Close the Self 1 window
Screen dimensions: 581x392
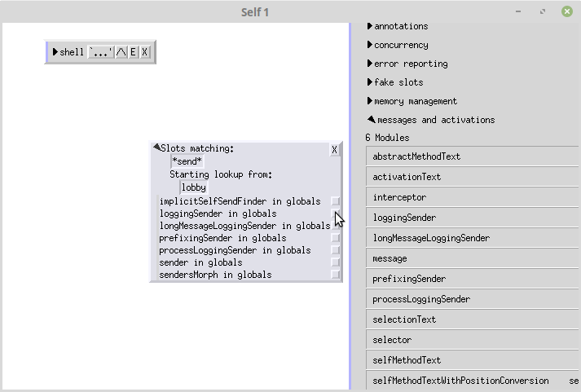(x=567, y=11)
